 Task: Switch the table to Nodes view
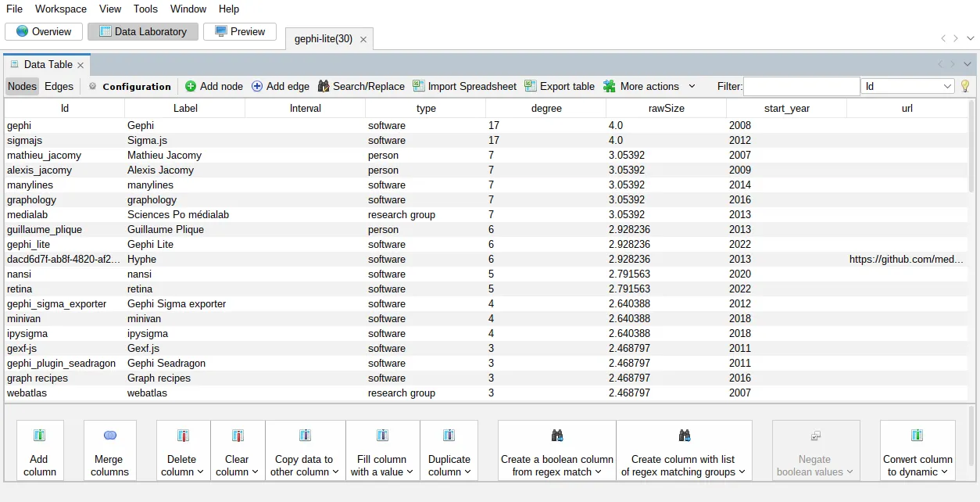tap(22, 87)
